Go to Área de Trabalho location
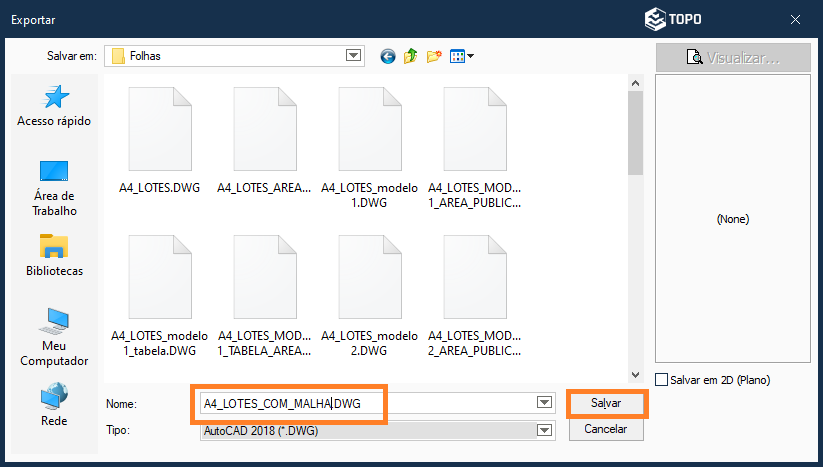This screenshot has width=823, height=467. click(54, 187)
